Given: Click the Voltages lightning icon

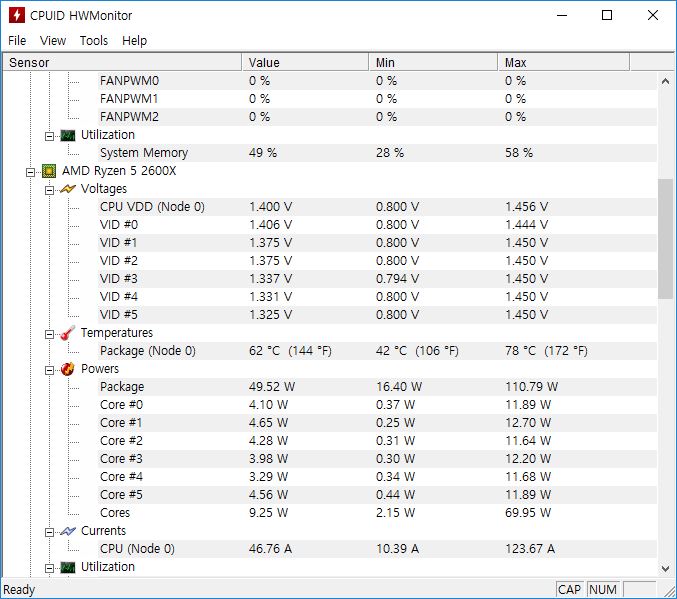Looking at the screenshot, I should [68, 189].
